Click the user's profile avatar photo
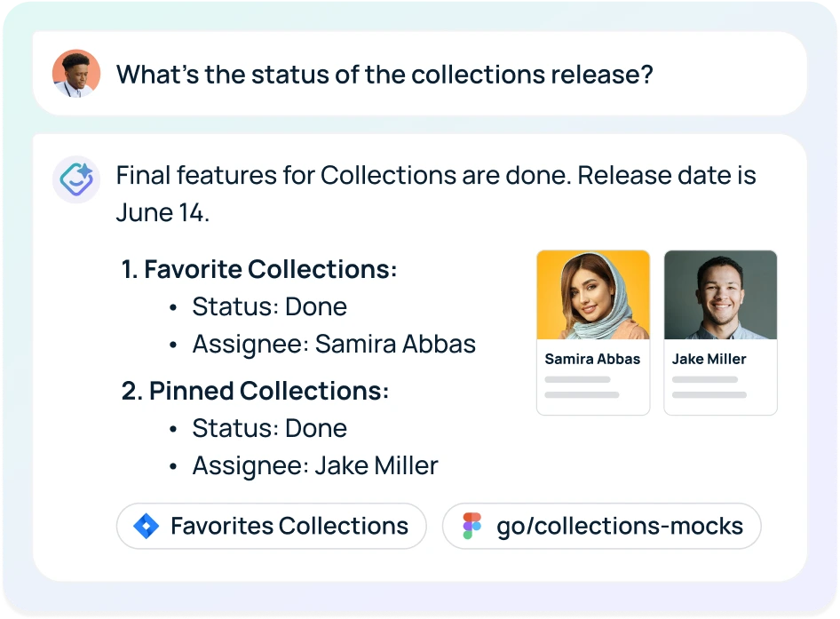Viewport: 840px width, 619px height. coord(76,74)
